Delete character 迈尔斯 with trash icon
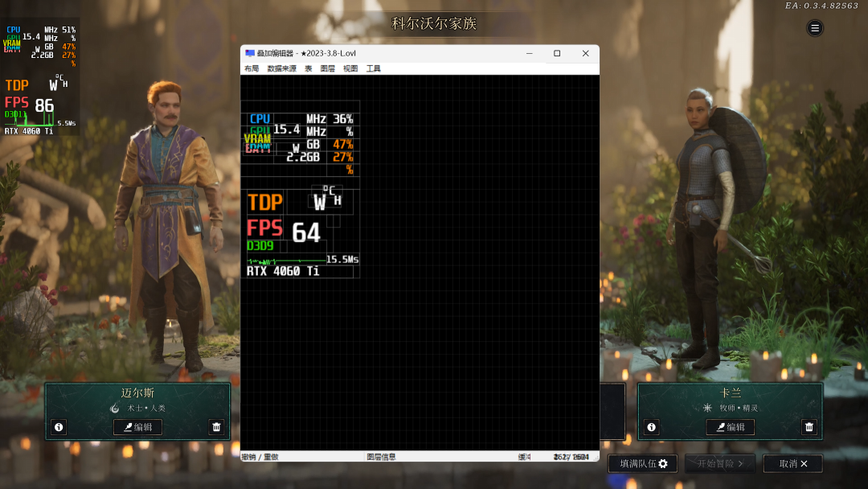Screen dimensions: 868x489 216,427
